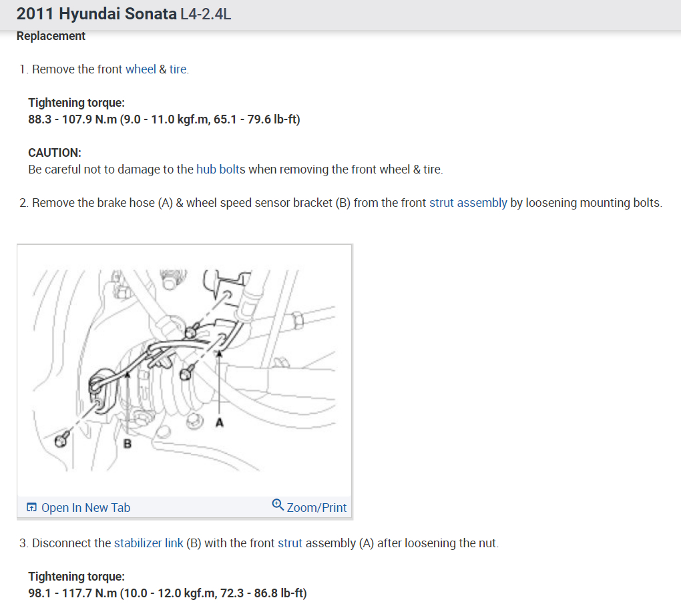Open the 'strut' link in step 3
681x616 pixels.
(290, 543)
